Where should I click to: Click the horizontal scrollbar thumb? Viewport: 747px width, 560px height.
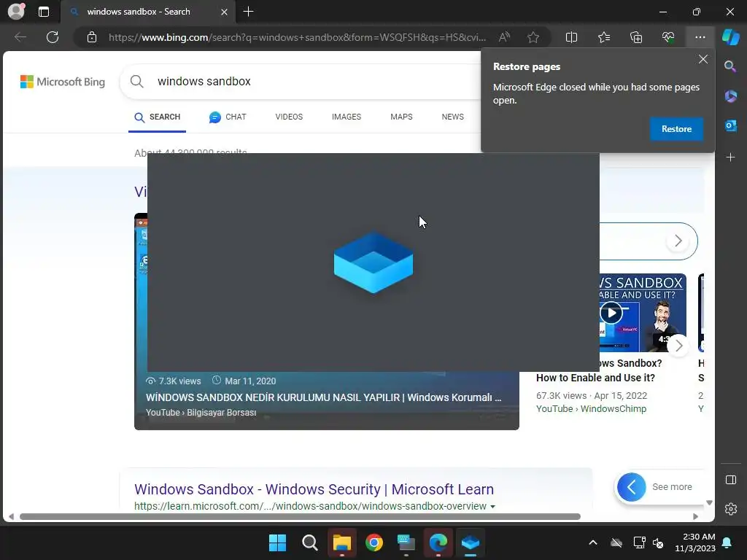pyautogui.click(x=300, y=517)
